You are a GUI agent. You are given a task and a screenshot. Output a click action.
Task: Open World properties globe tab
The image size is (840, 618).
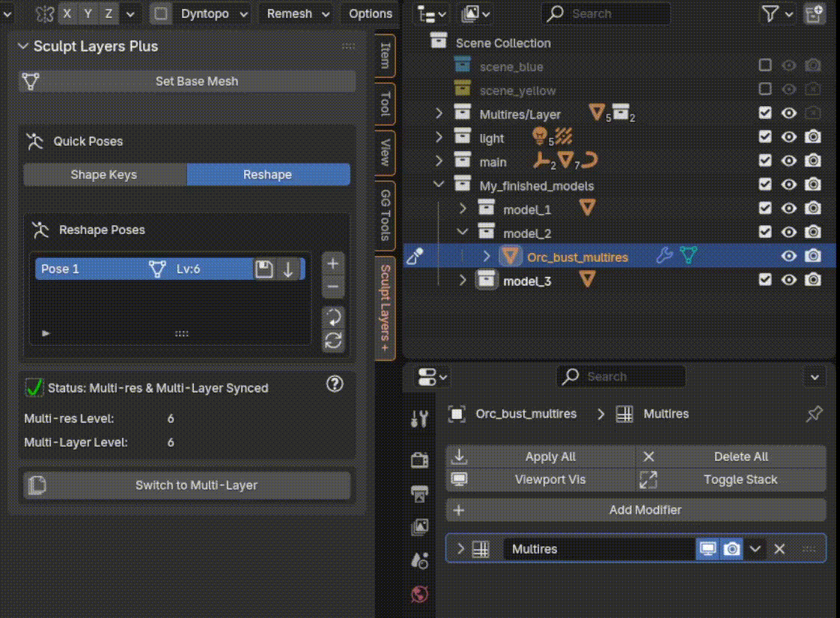coord(419,594)
